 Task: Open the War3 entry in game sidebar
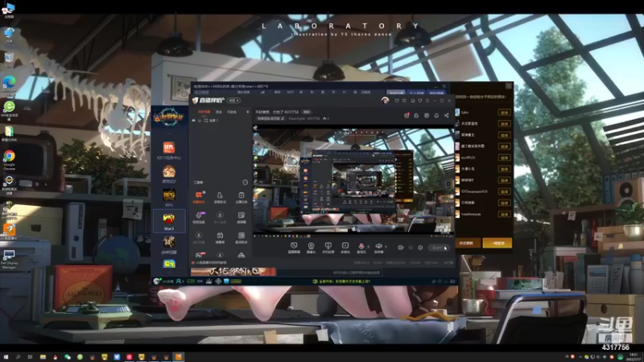pyautogui.click(x=169, y=221)
